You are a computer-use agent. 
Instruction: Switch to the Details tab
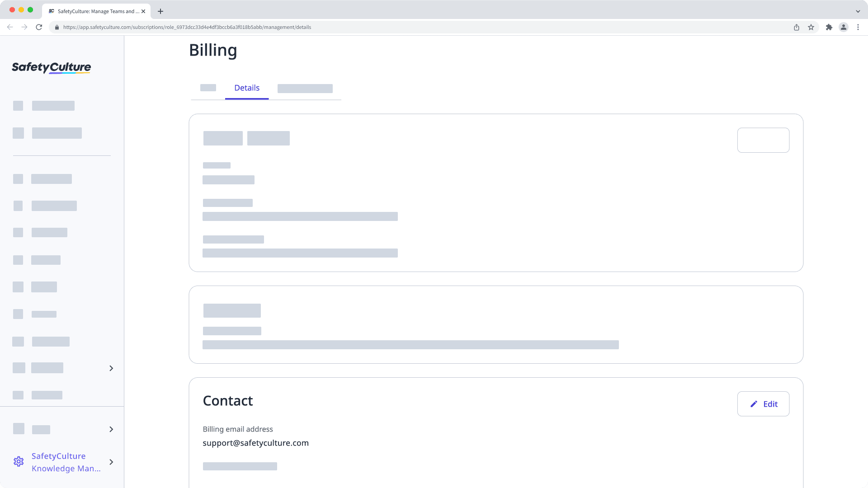coord(247,88)
